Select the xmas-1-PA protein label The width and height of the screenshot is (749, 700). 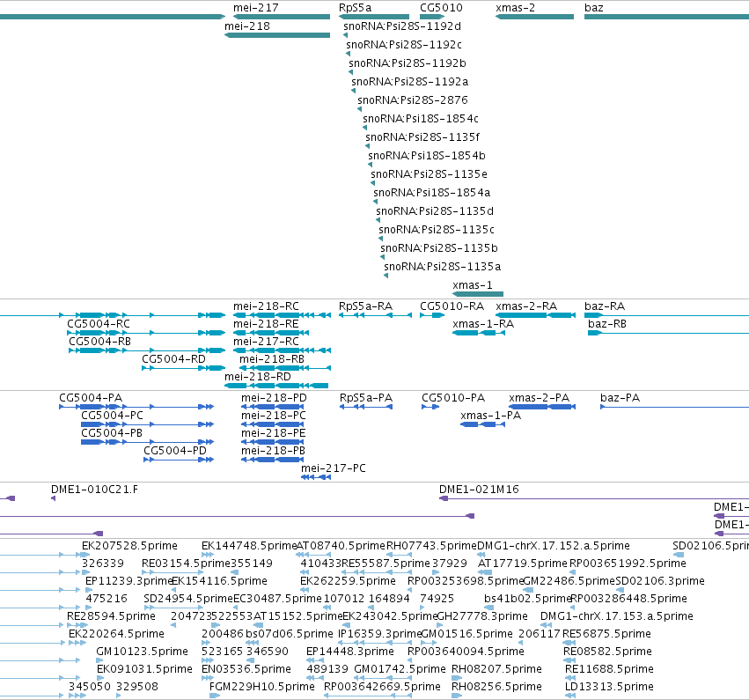490,416
